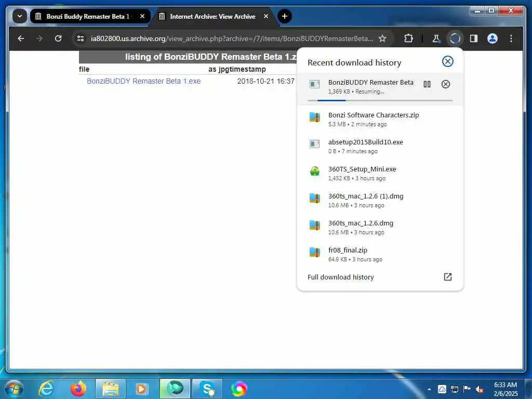532x399 pixels.
Task: Close the Internet Archive: View Archive tab
Action: click(265, 16)
